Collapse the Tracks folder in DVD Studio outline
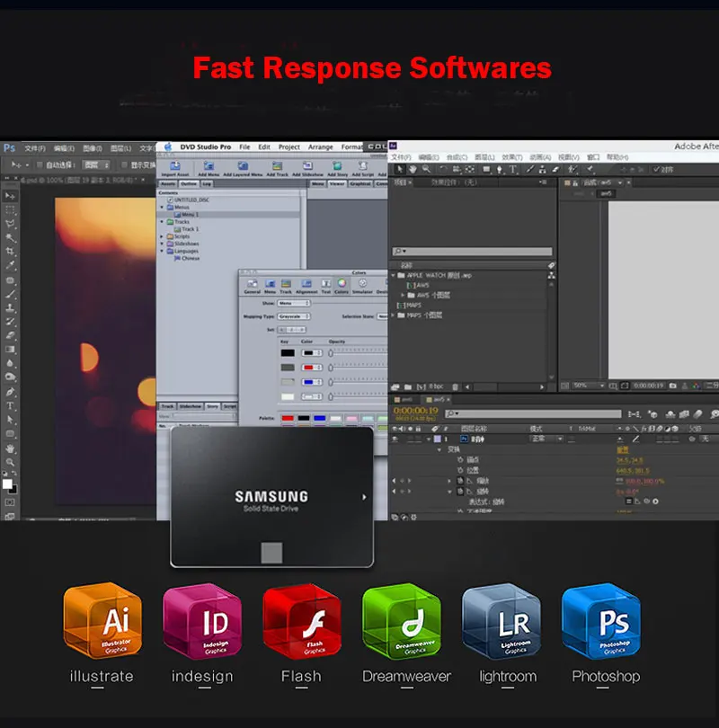This screenshot has width=719, height=728. (162, 222)
